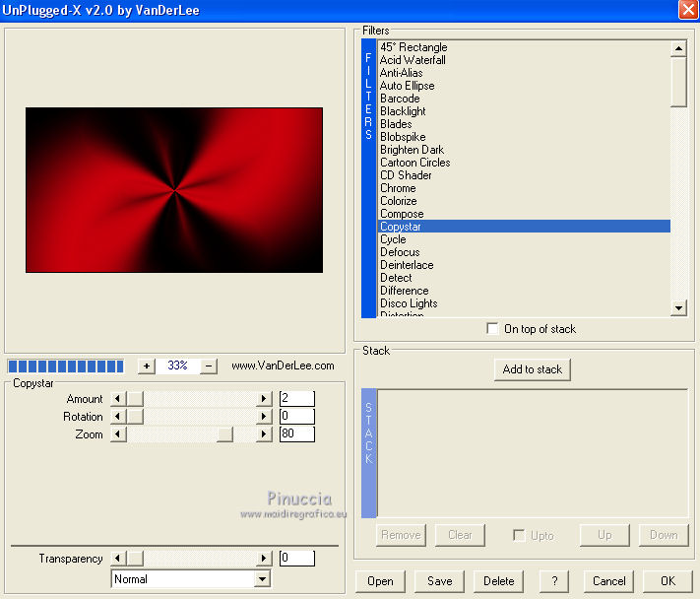Click the Zoom value field showing 80
700x599 pixels.
tap(297, 433)
